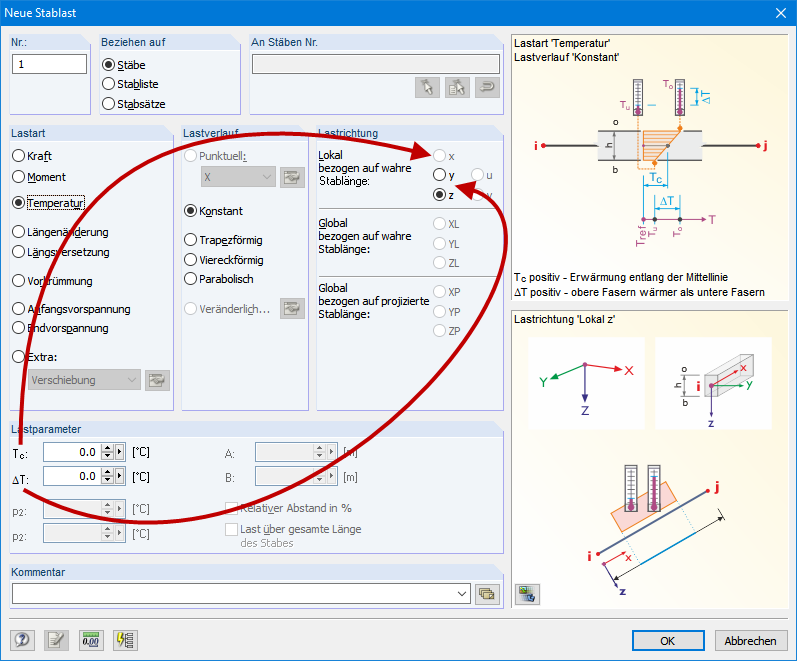Choose Parabolisch load distribution
This screenshot has width=797, height=661.
(191, 279)
